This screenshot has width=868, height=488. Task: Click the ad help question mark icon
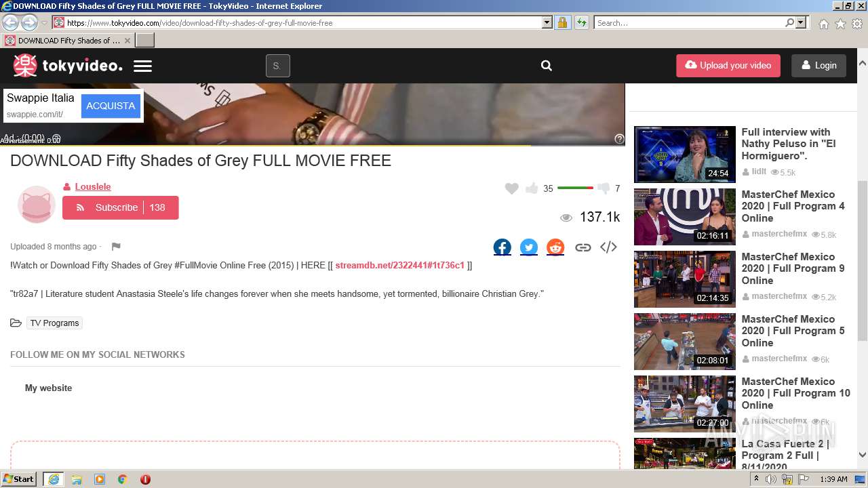(x=619, y=139)
